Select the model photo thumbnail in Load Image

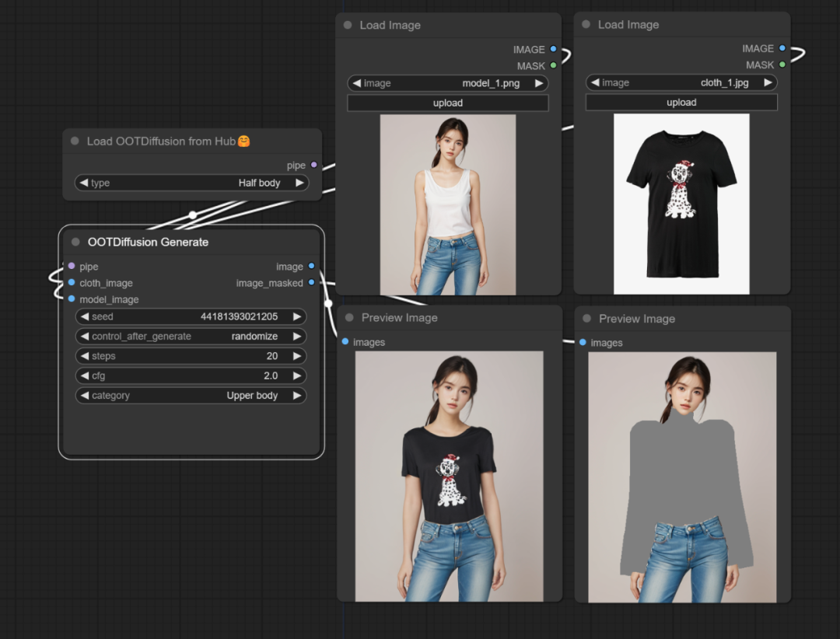[x=448, y=204]
